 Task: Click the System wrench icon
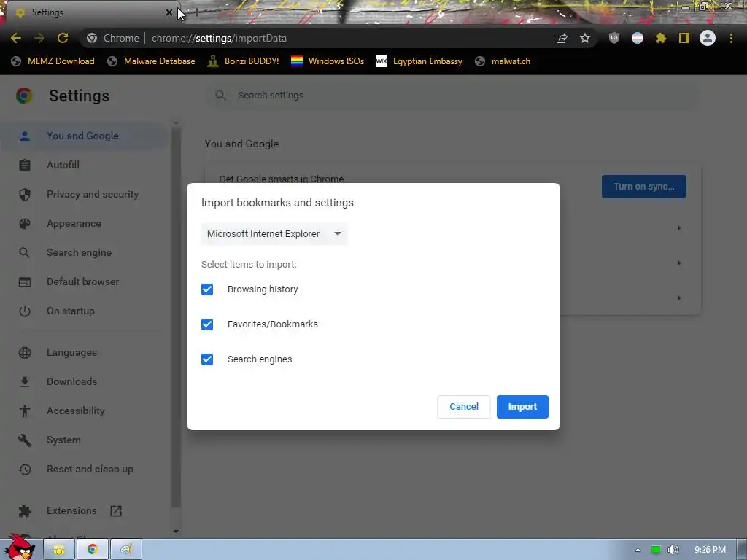pyautogui.click(x=25, y=440)
